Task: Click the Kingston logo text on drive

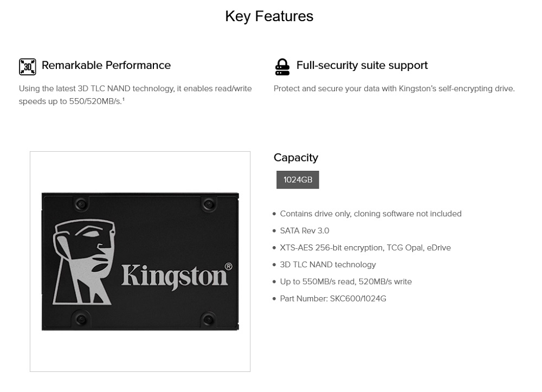Action: [x=175, y=277]
